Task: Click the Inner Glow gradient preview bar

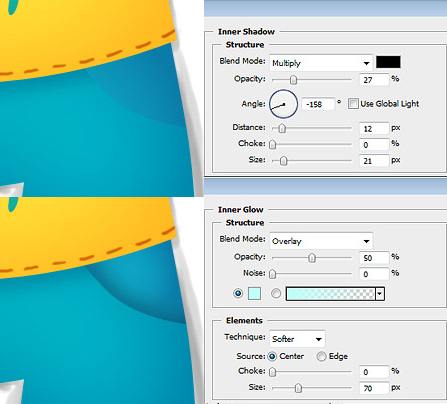Action: click(x=331, y=294)
